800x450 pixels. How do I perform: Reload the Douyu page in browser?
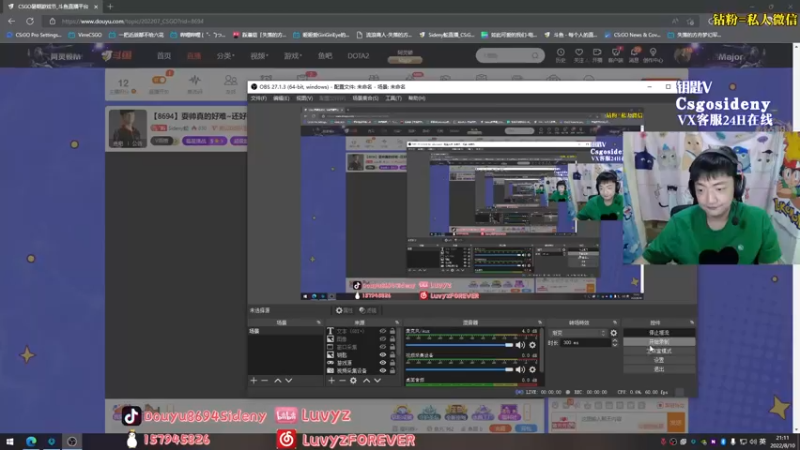point(30,21)
